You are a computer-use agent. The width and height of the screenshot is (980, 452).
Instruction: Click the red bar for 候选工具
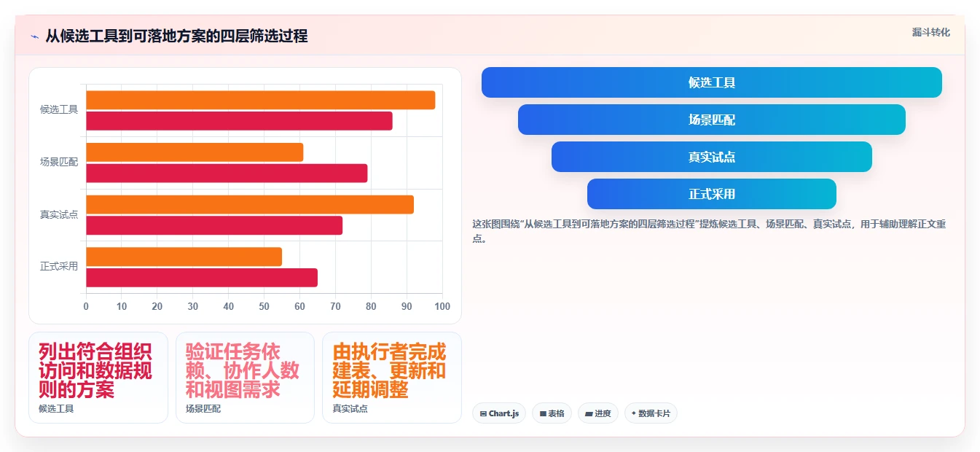(239, 121)
